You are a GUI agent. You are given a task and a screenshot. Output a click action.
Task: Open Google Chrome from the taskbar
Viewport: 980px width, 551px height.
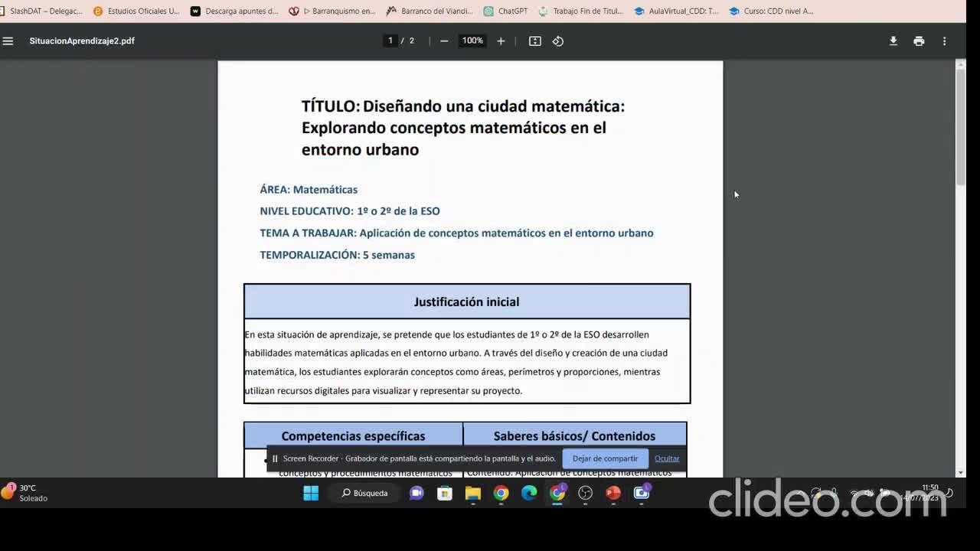click(x=501, y=493)
